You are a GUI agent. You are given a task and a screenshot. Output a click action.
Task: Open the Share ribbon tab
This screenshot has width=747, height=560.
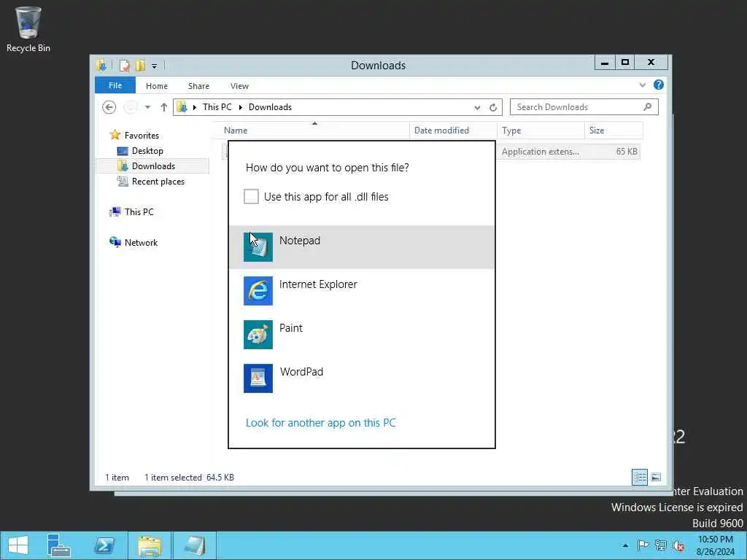point(198,86)
